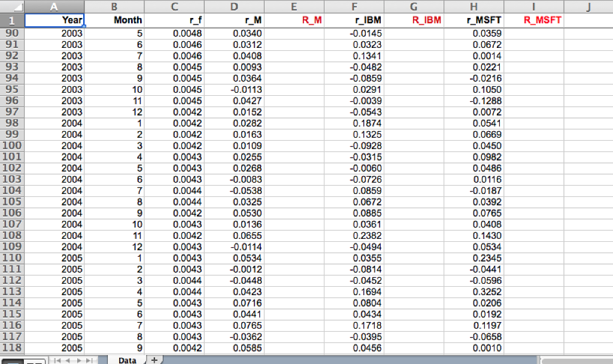The height and width of the screenshot is (364, 613).
Task: Click the previous-sheet navigation arrow
Action: (x=66, y=360)
